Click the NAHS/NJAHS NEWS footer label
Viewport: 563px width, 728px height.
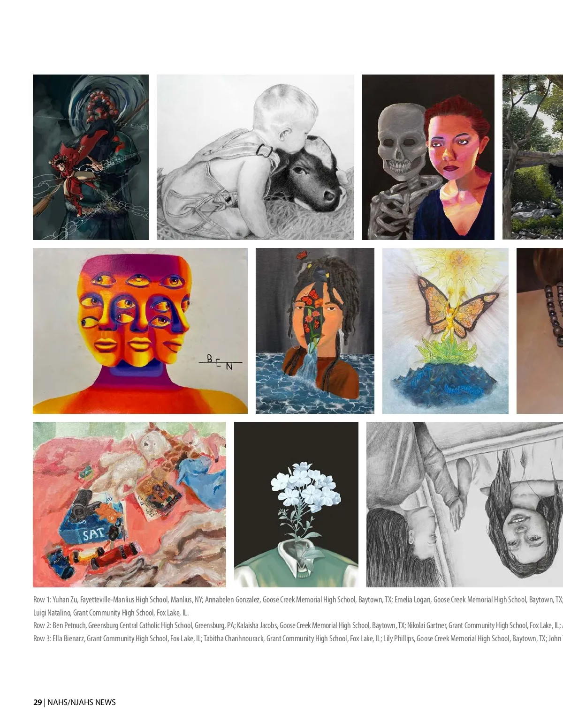(x=82, y=702)
